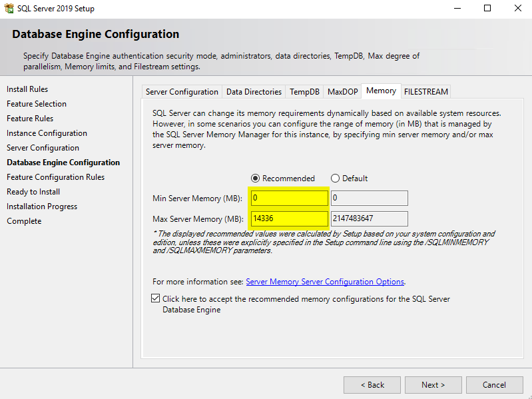Click the Max Server Memory field showing 14336
This screenshot has height=399, width=532.
tap(289, 218)
